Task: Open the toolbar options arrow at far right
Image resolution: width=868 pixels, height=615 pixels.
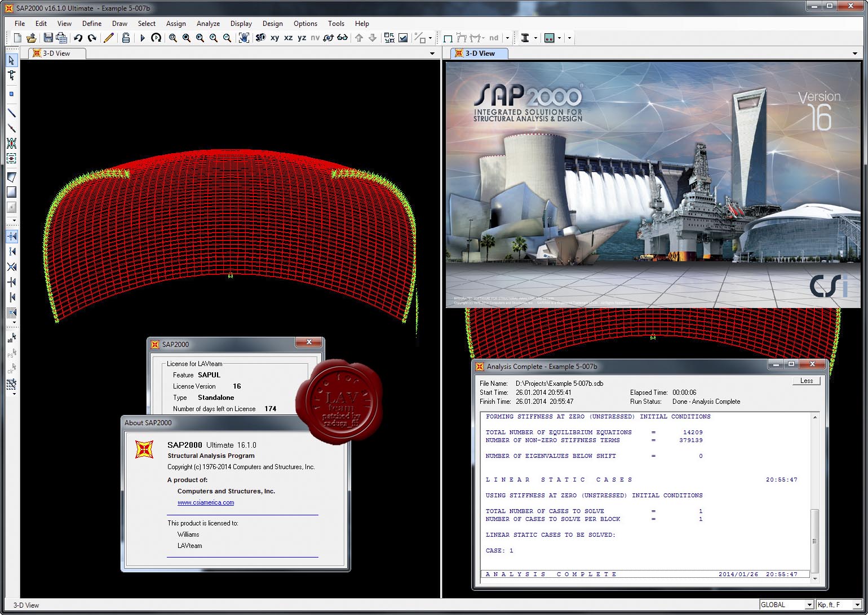Action: tap(569, 38)
